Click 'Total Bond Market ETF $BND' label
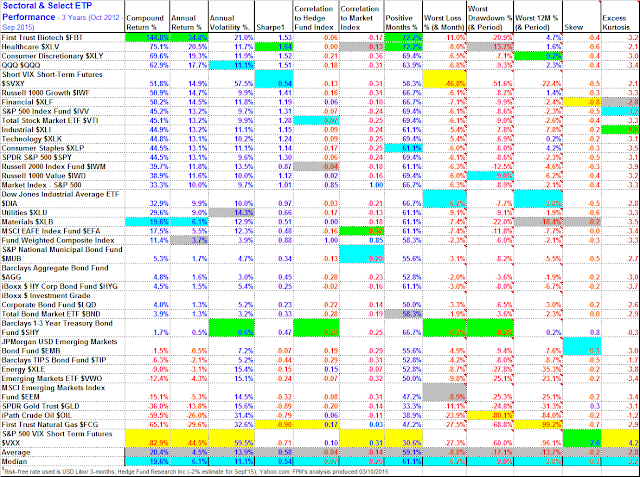Viewport: 640px width, 477px height. (51, 314)
